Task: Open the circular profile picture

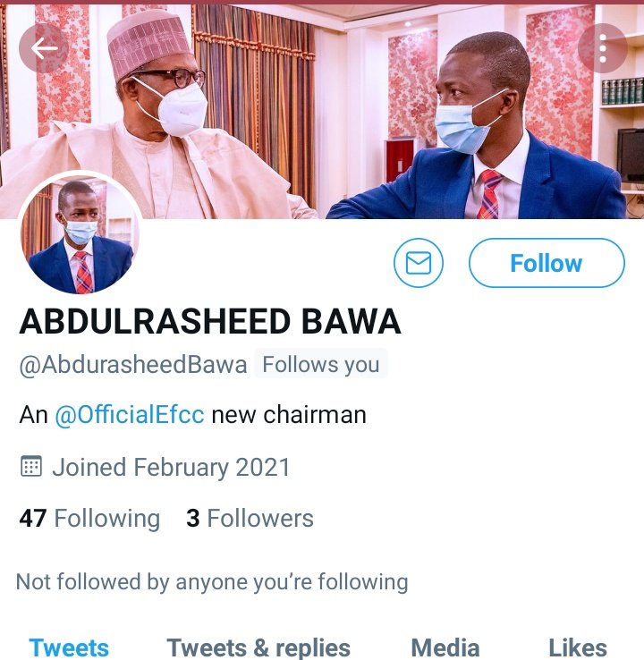Action: pyautogui.click(x=80, y=234)
